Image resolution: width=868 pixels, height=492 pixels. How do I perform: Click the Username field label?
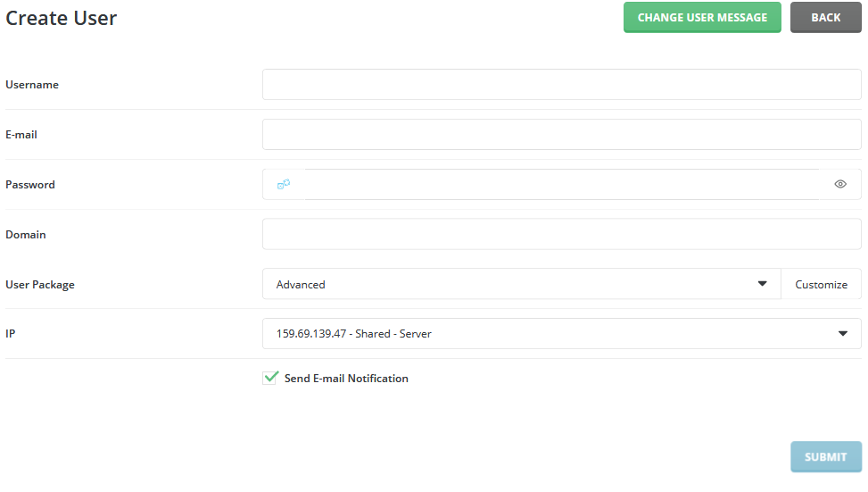pos(32,85)
